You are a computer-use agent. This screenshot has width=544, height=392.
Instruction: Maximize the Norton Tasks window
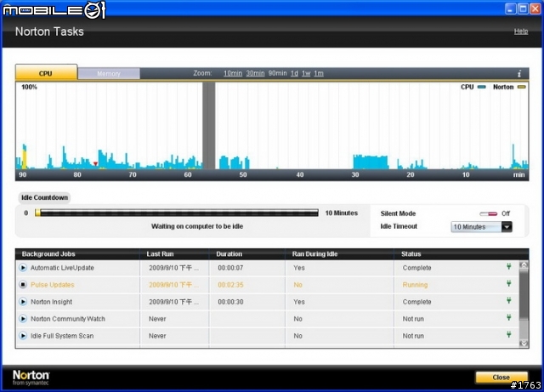(523, 9)
